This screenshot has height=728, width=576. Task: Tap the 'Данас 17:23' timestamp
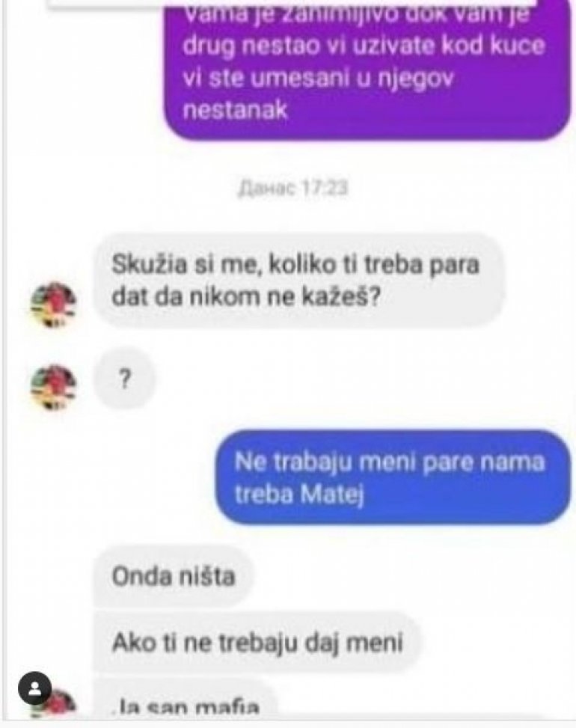(292, 189)
